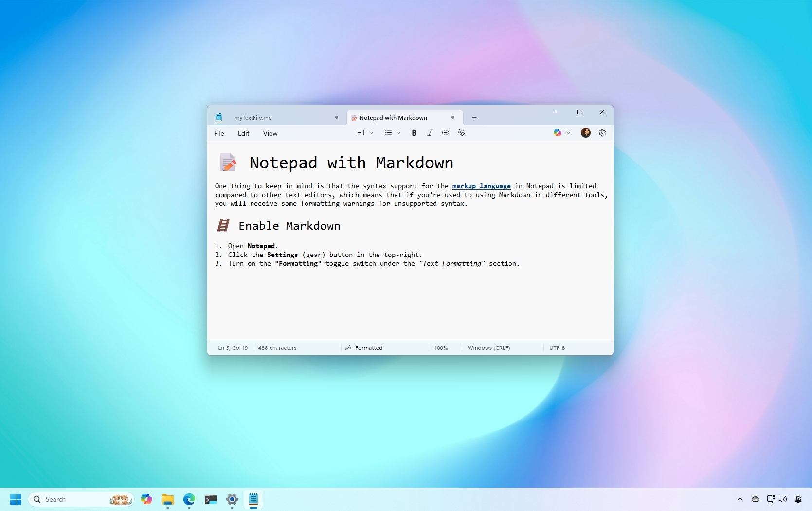Click the 100% zoom level indicator

pyautogui.click(x=441, y=348)
